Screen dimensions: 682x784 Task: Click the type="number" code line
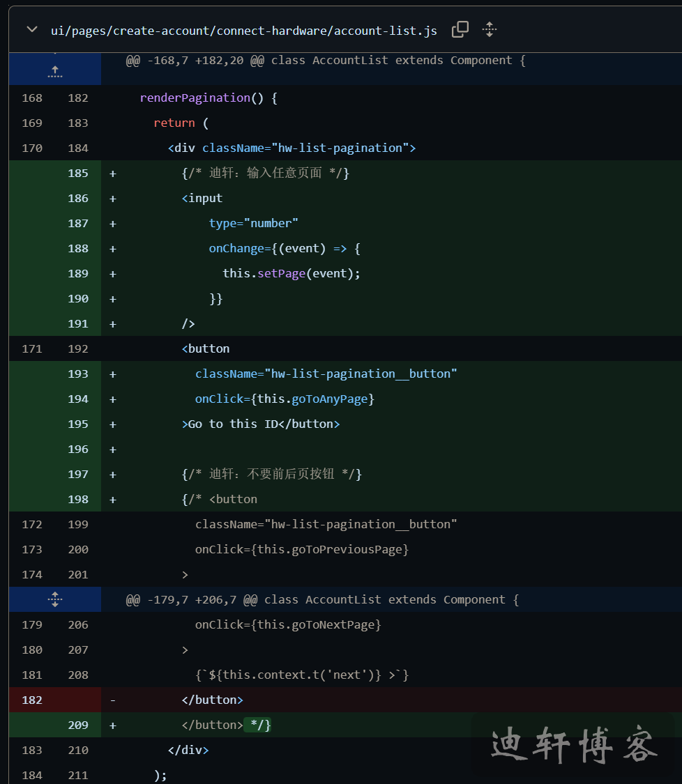pyautogui.click(x=253, y=224)
